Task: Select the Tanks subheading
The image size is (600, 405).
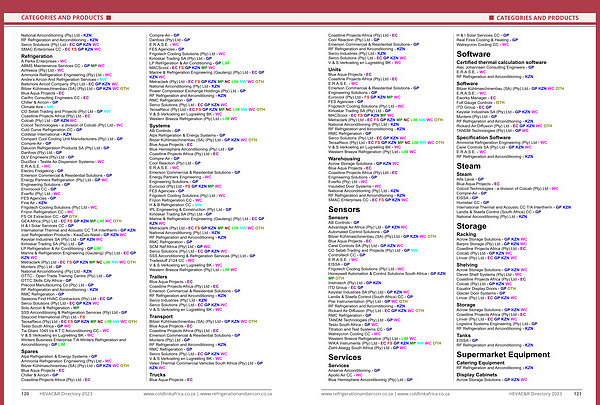Action: click(463, 335)
